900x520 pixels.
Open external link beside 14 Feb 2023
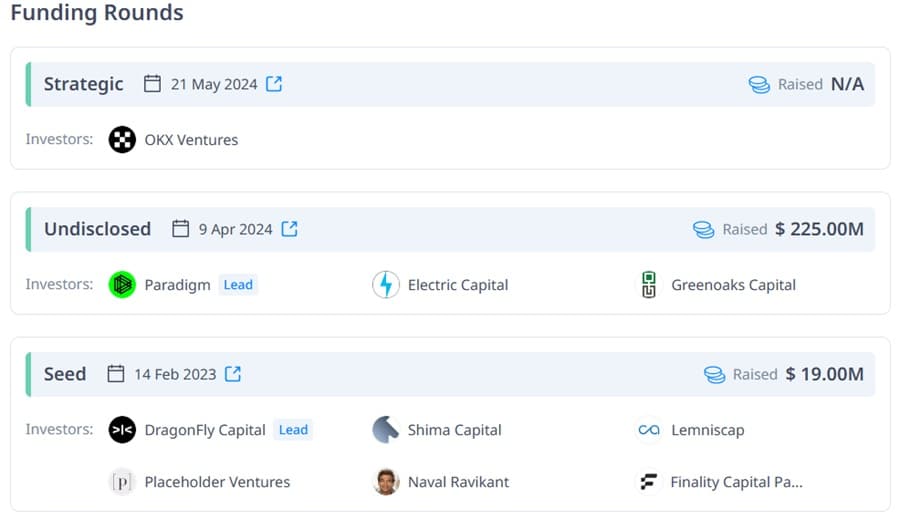coord(232,374)
